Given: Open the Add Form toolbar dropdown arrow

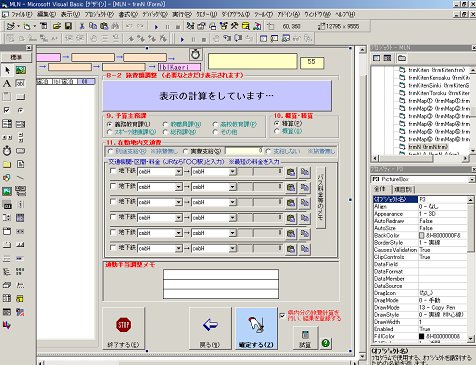Looking at the screenshot, I should (x=34, y=26).
